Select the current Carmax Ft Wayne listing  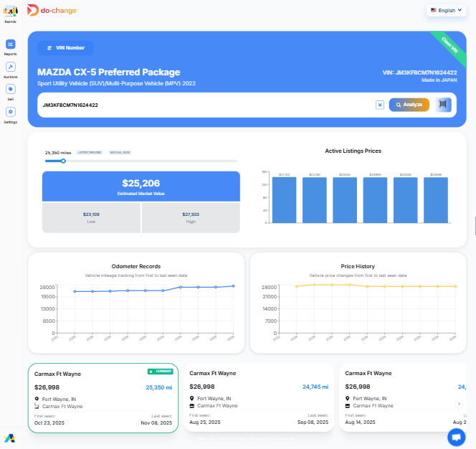(104, 398)
